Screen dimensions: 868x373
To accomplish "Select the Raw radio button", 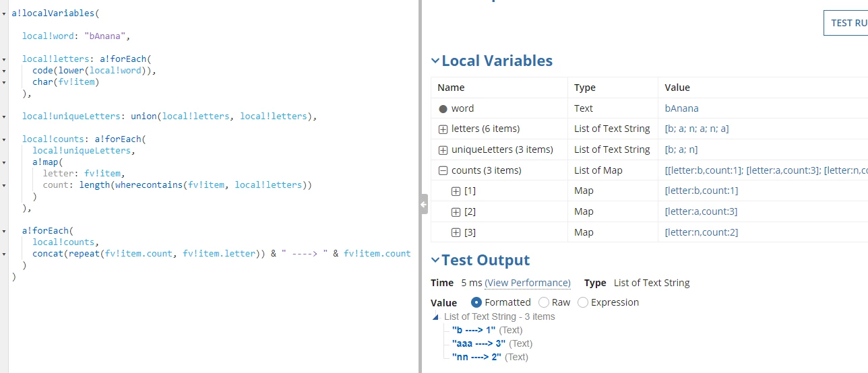I will tap(544, 302).
